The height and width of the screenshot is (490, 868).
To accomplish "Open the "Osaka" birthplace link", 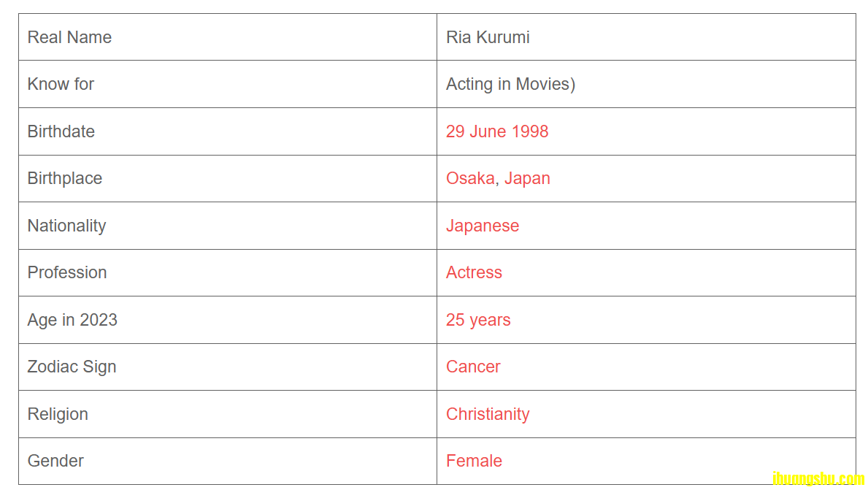I will 470,178.
